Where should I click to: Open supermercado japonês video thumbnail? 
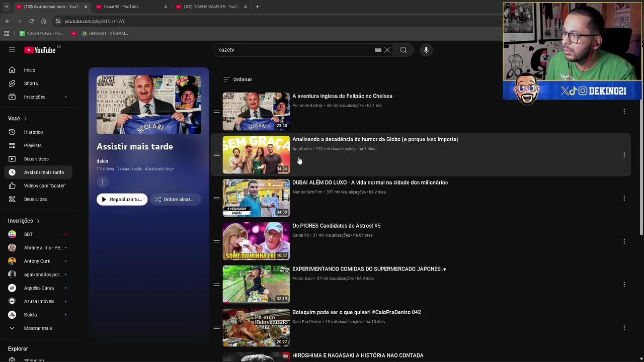tap(256, 284)
